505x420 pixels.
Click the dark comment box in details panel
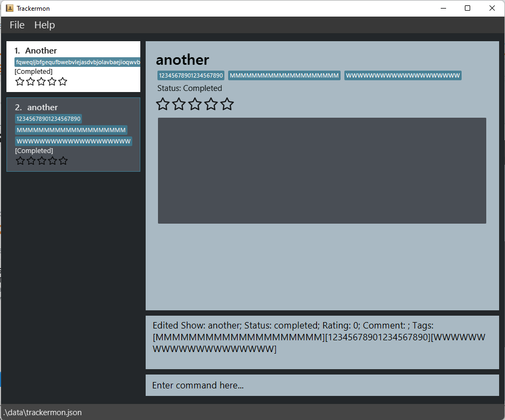point(322,171)
